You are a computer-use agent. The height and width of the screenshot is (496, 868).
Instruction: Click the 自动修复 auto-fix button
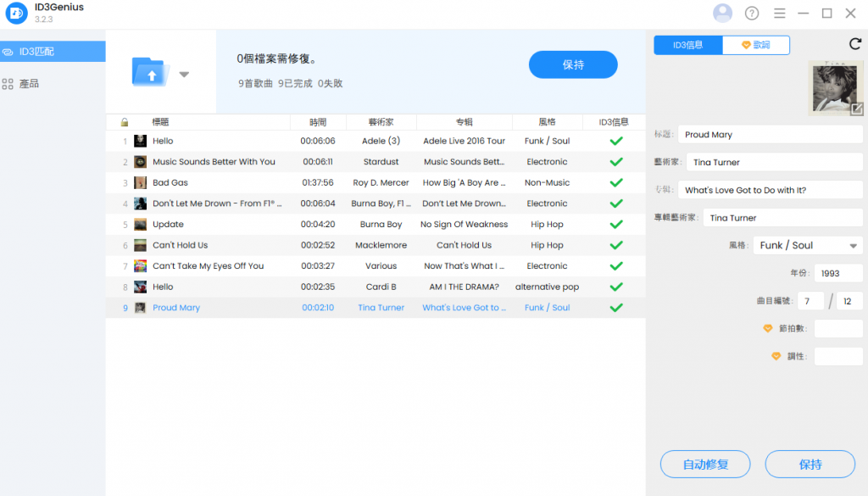pyautogui.click(x=705, y=464)
